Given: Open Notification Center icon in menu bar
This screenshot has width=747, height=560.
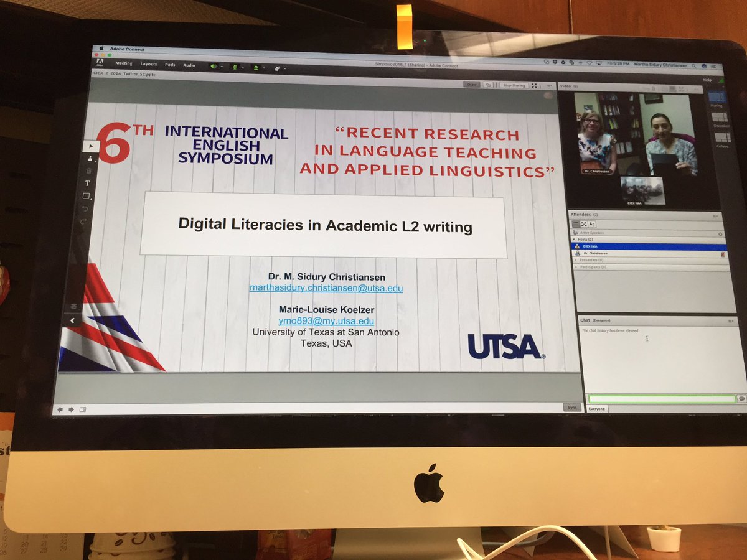Looking at the screenshot, I should (x=713, y=66).
